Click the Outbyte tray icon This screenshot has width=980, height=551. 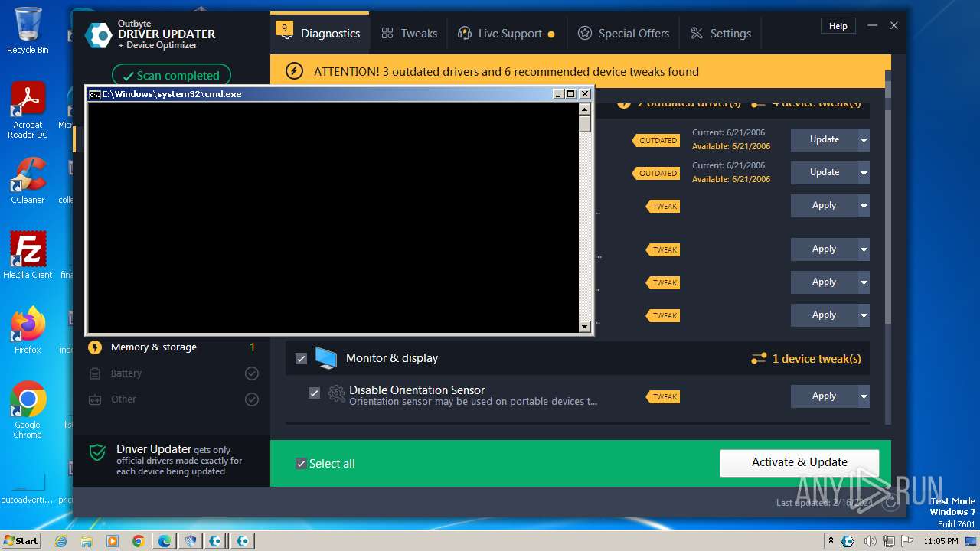tap(848, 541)
